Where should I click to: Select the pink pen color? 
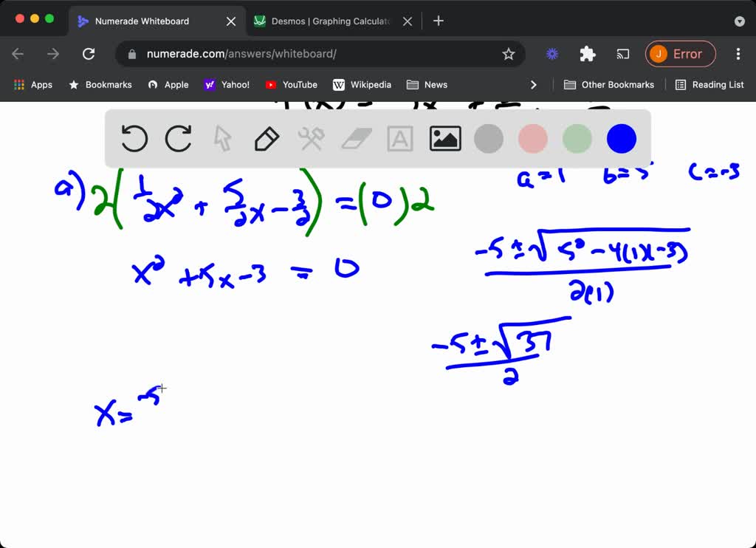click(x=532, y=138)
